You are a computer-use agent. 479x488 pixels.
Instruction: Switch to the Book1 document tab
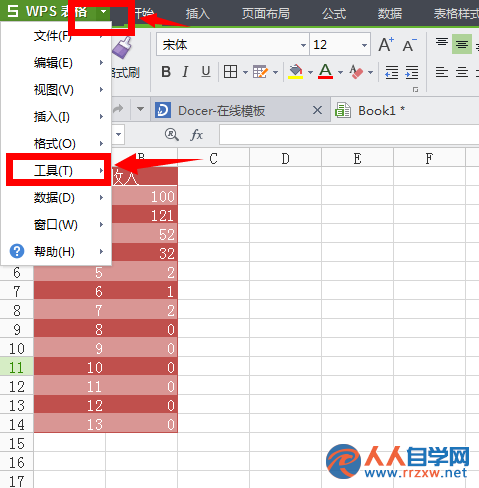[x=405, y=110]
